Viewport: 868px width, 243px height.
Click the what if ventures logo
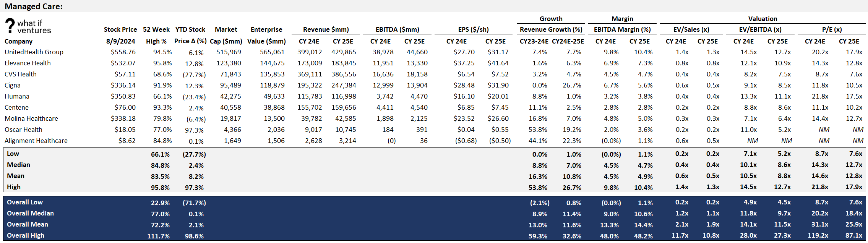pos(28,26)
